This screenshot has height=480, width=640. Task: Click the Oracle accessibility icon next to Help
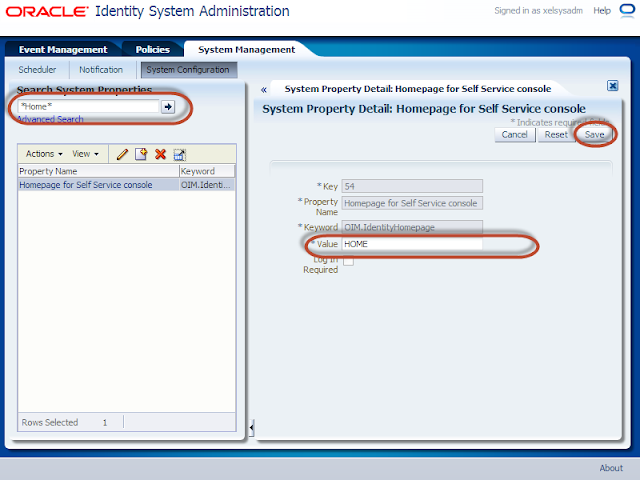[x=627, y=10]
